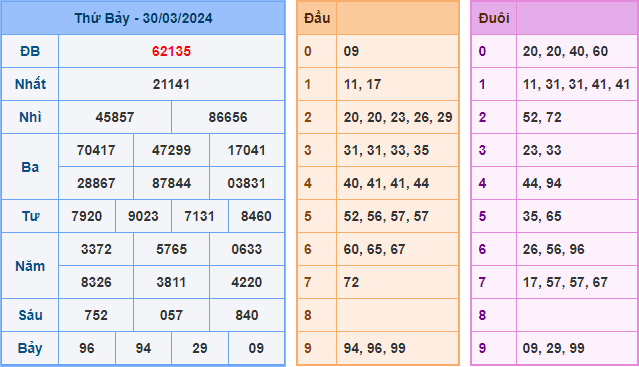
Task: Click Đầu values '31, 31, 33, 35'
Action: pos(386,150)
